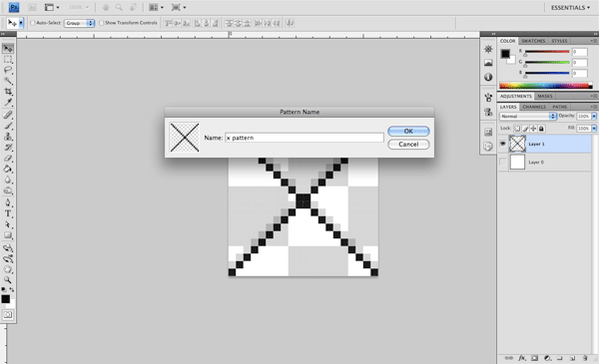Switch to the Paths tab
Viewport: 599px width, 364px height.
[x=559, y=107]
